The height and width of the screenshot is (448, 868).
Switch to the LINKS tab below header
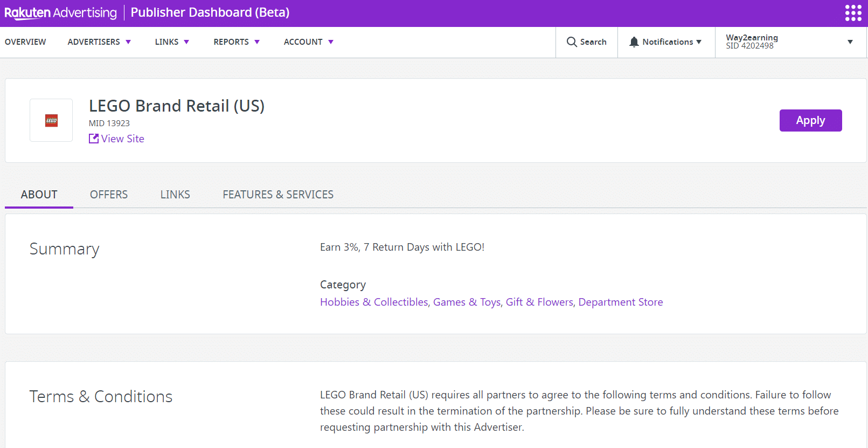(175, 195)
